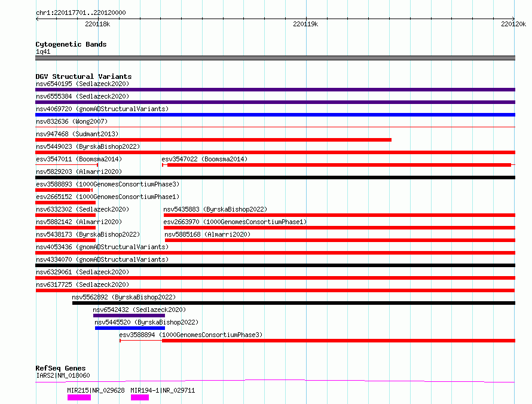
Task: Open the esv3547022 (Boomsma2014) label
Action: [204, 159]
